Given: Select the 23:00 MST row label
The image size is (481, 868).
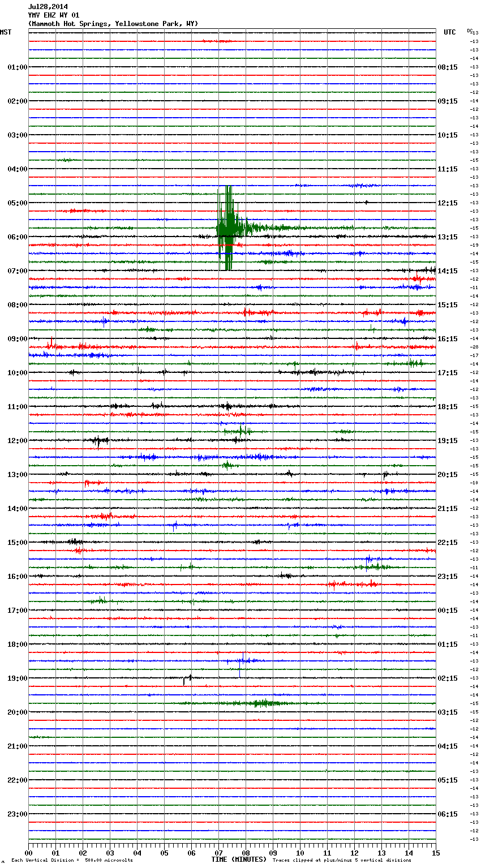Looking at the screenshot, I should pos(18,814).
